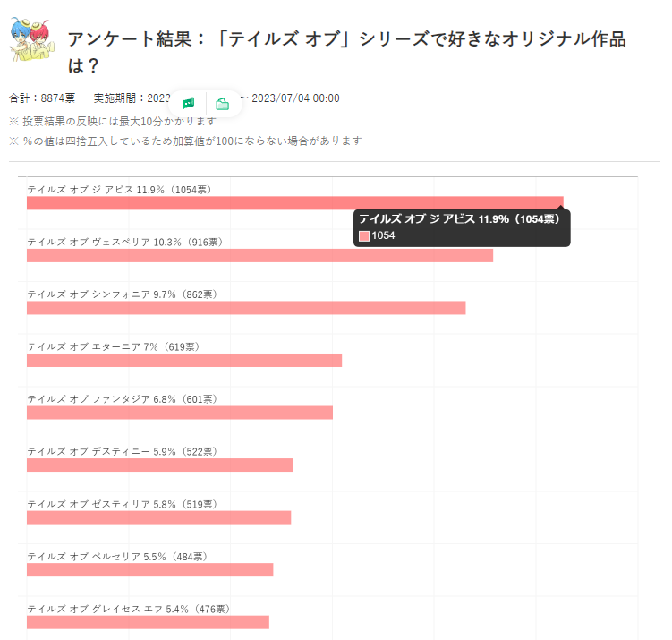Click the dark tooltip showing 1054票
Viewport: 672px width, 640px height.
pyautogui.click(x=462, y=227)
